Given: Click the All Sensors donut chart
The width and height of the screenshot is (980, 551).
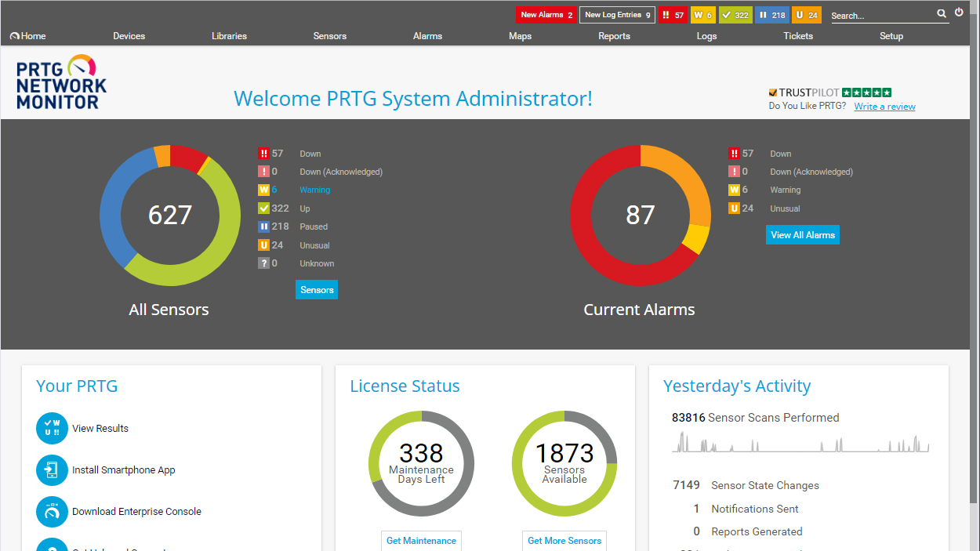Looking at the screenshot, I should pos(170,215).
